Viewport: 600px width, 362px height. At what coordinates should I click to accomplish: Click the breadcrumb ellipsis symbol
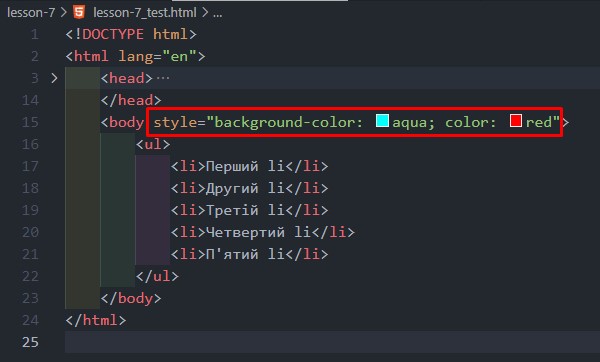coord(217,14)
